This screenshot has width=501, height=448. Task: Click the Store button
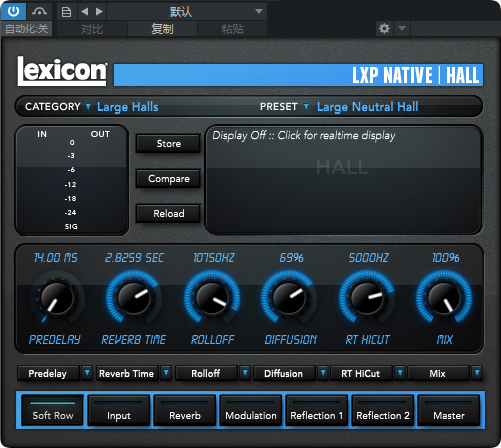[x=169, y=144]
